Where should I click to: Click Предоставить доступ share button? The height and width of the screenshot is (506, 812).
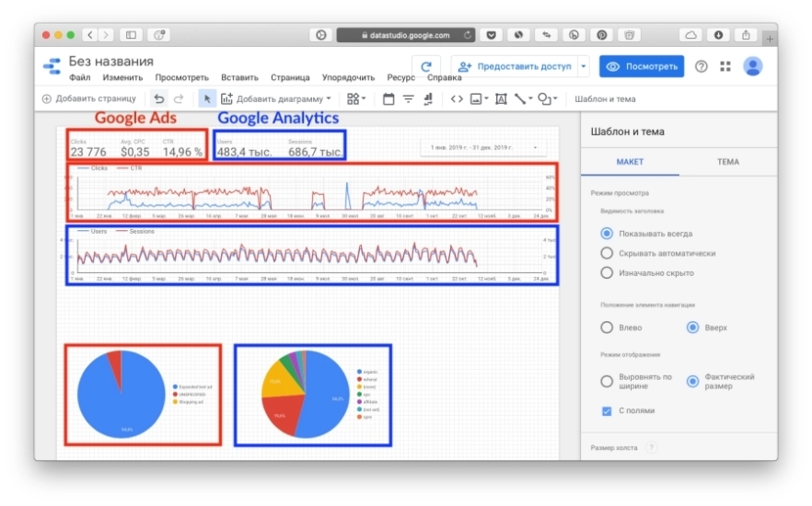(x=515, y=66)
